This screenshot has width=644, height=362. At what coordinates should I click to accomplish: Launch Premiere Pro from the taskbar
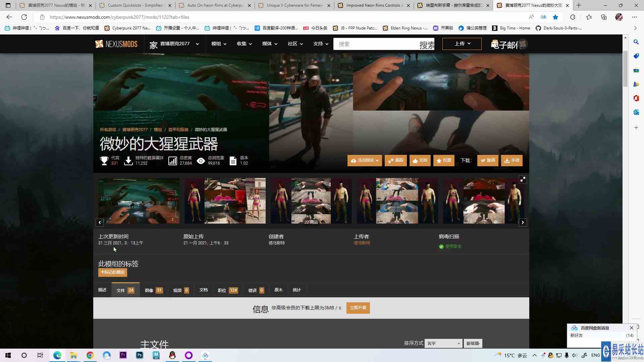[123, 355]
